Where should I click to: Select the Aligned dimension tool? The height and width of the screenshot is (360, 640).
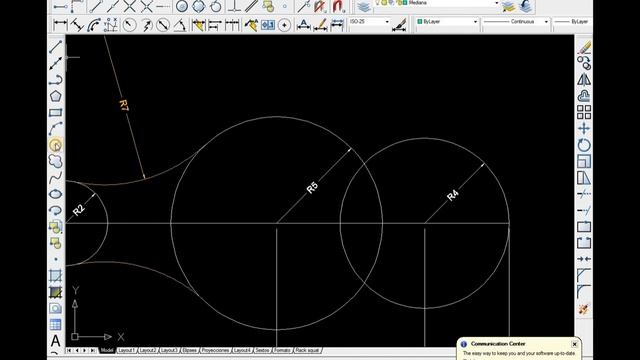pyautogui.click(x=77, y=25)
